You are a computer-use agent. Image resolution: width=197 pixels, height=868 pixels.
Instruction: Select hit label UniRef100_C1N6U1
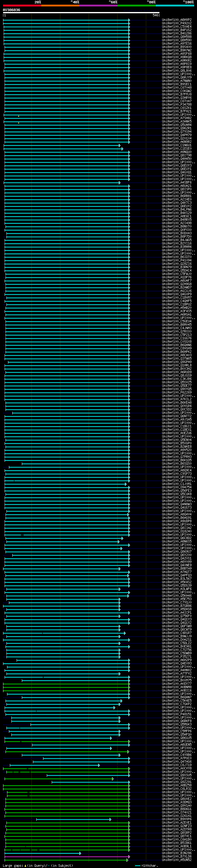[177, 145]
